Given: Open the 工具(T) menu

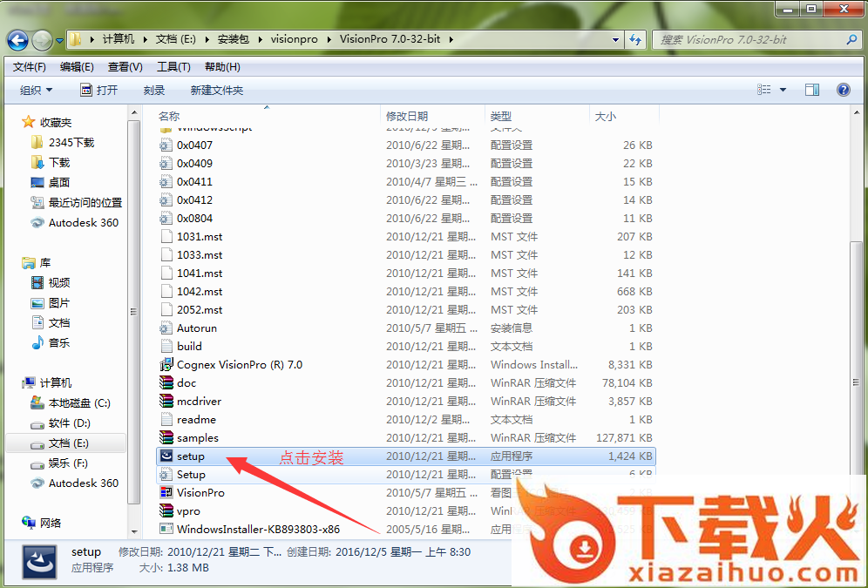Looking at the screenshot, I should [173, 67].
